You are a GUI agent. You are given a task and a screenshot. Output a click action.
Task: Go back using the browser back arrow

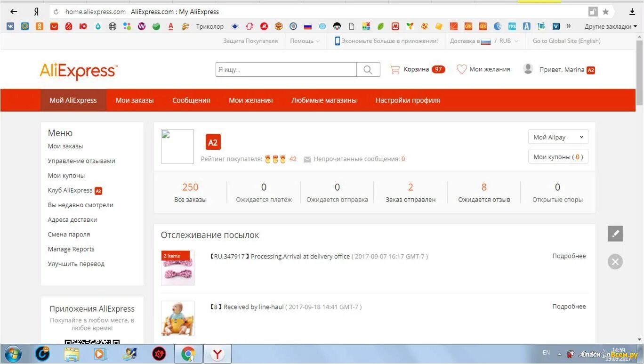(14, 12)
